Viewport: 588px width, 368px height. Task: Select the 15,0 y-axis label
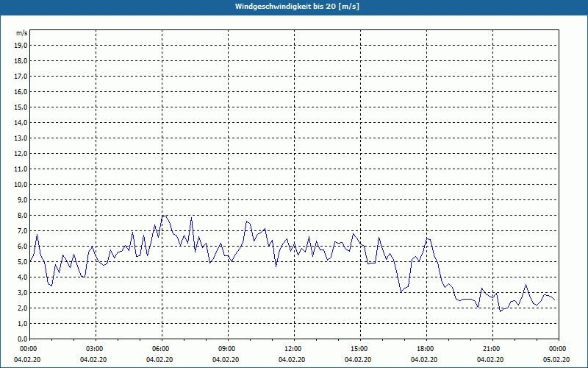click(21, 107)
